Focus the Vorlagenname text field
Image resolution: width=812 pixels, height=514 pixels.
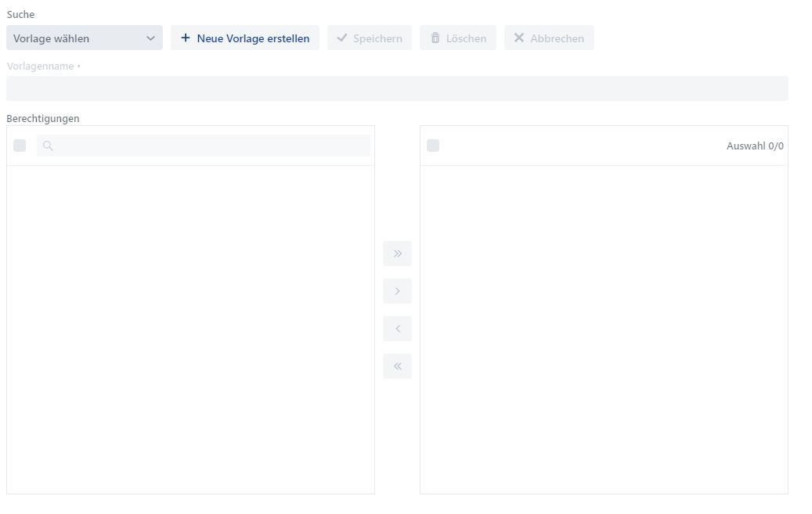[x=397, y=88]
